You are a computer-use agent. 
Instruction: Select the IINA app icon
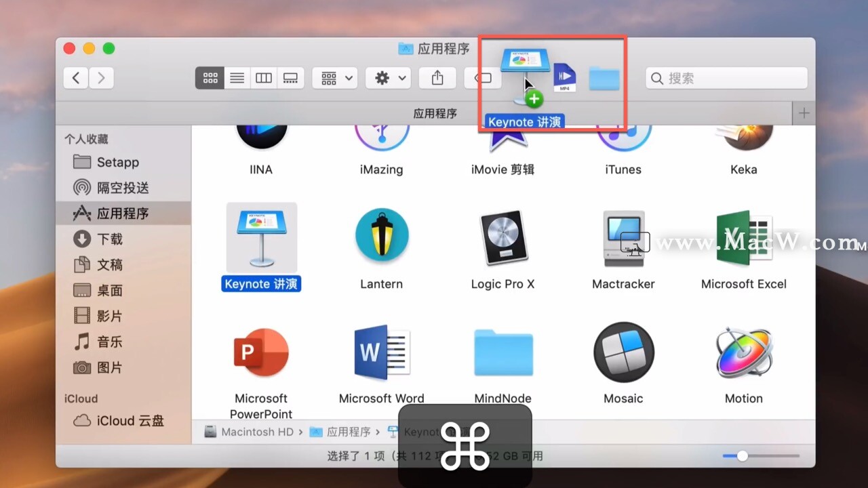pyautogui.click(x=261, y=138)
